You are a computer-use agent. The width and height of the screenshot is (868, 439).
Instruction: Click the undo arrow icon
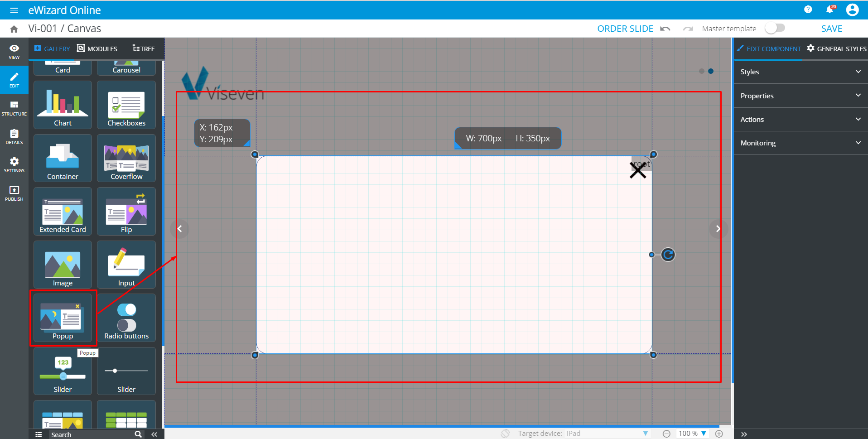tap(665, 29)
